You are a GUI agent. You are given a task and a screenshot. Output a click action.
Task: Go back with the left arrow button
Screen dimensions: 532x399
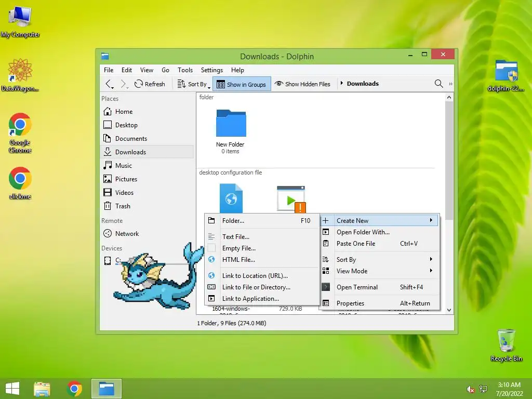[x=109, y=84]
